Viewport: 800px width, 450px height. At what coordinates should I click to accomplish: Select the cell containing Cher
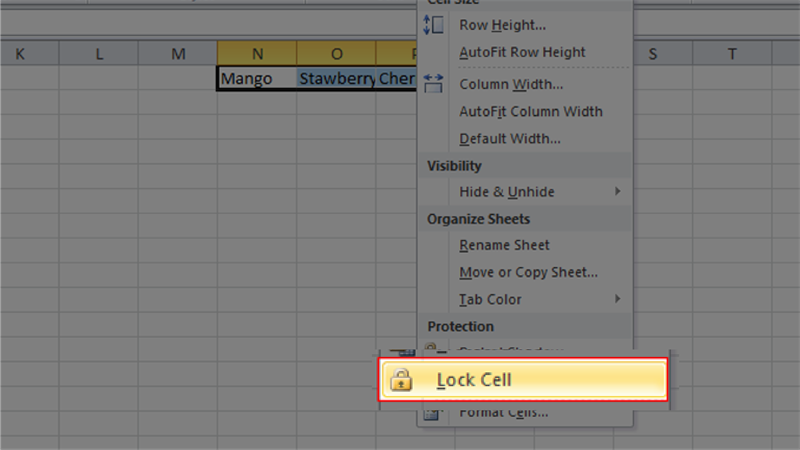coord(396,79)
